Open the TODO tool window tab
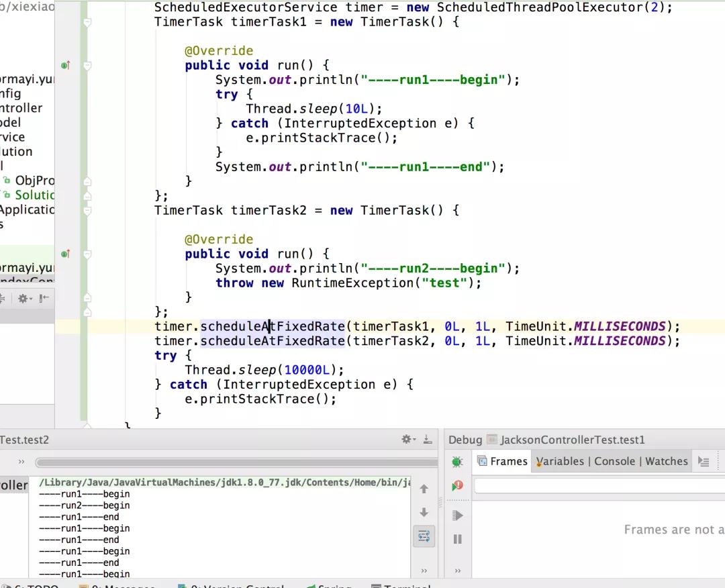This screenshot has width=725, height=588. point(30,585)
